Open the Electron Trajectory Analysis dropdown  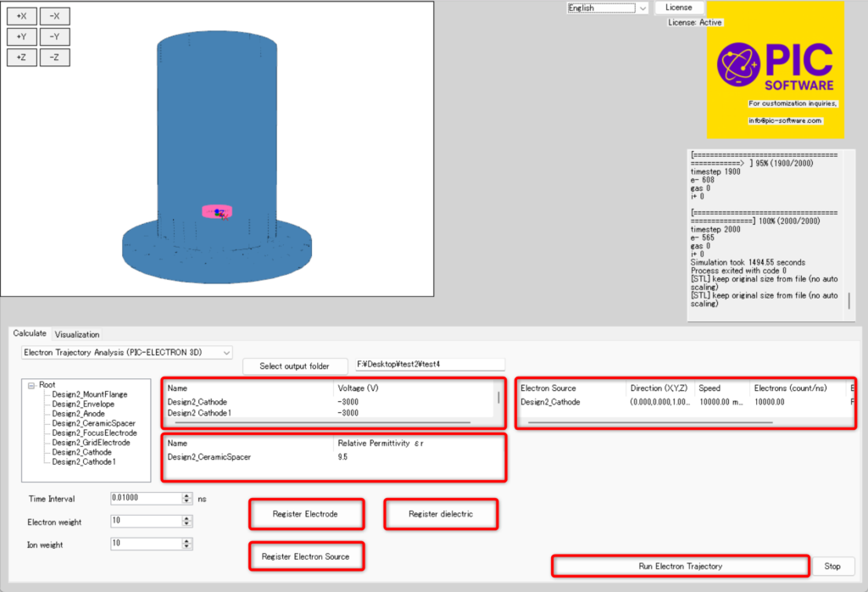pos(126,352)
